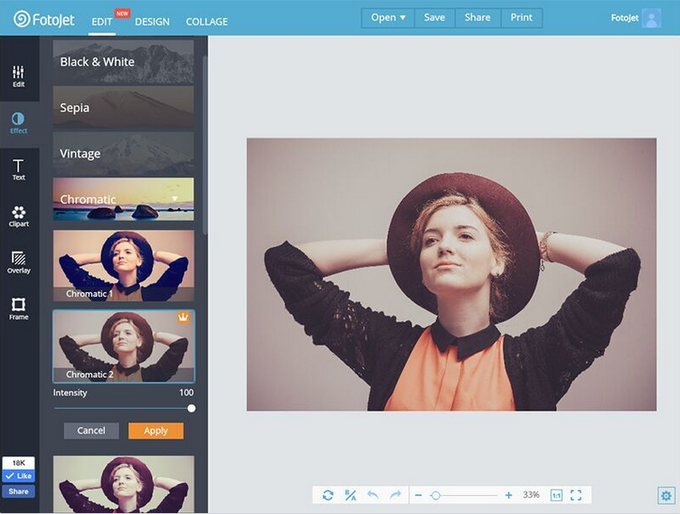The image size is (680, 514).
Task: Click the rotate/refresh icon in bottom toolbar
Action: click(x=328, y=495)
